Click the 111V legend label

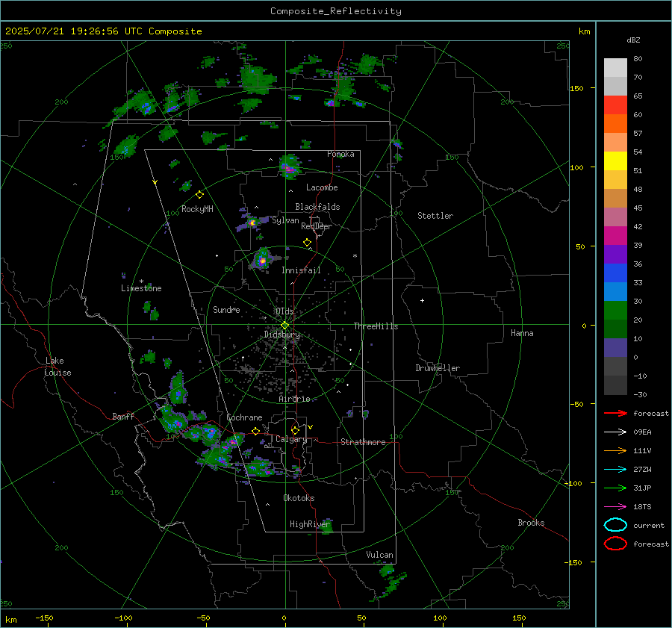(642, 450)
